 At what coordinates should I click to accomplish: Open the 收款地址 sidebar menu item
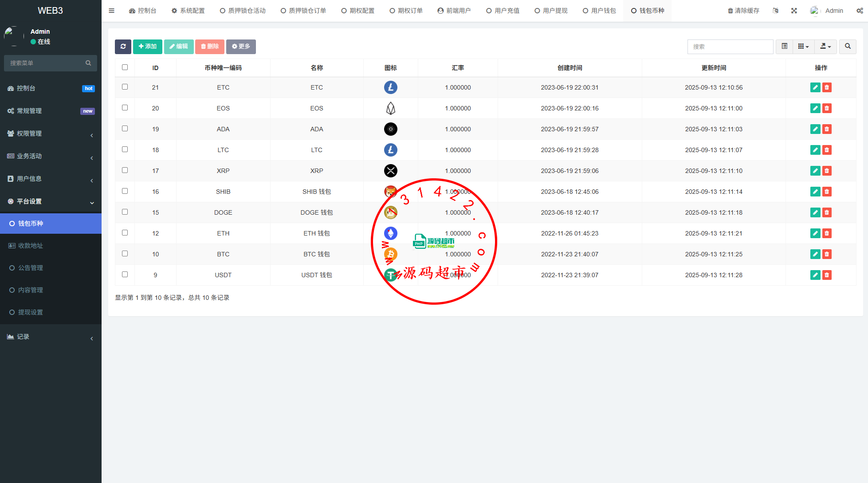(31, 246)
